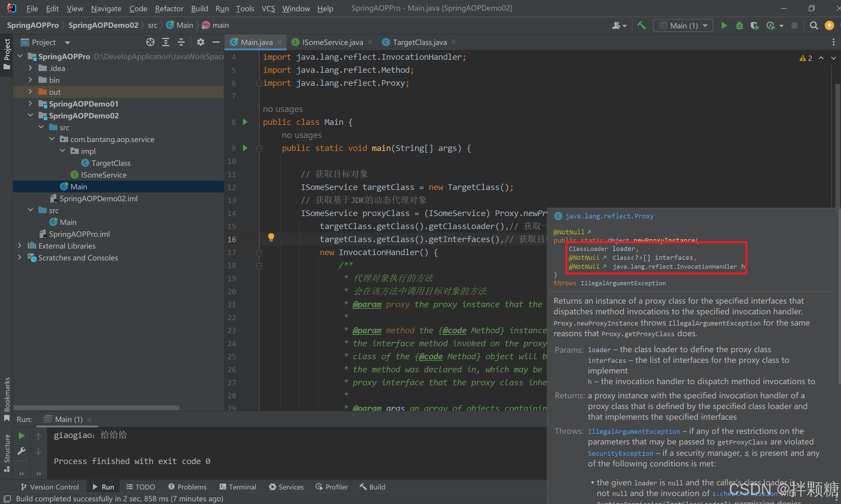Open the Main (1) run configuration dropdown
This screenshot has width=841, height=504.
pyautogui.click(x=683, y=25)
